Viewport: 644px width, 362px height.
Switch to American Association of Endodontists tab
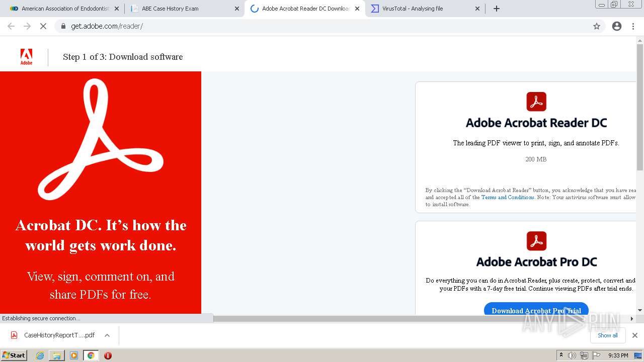click(64, 9)
